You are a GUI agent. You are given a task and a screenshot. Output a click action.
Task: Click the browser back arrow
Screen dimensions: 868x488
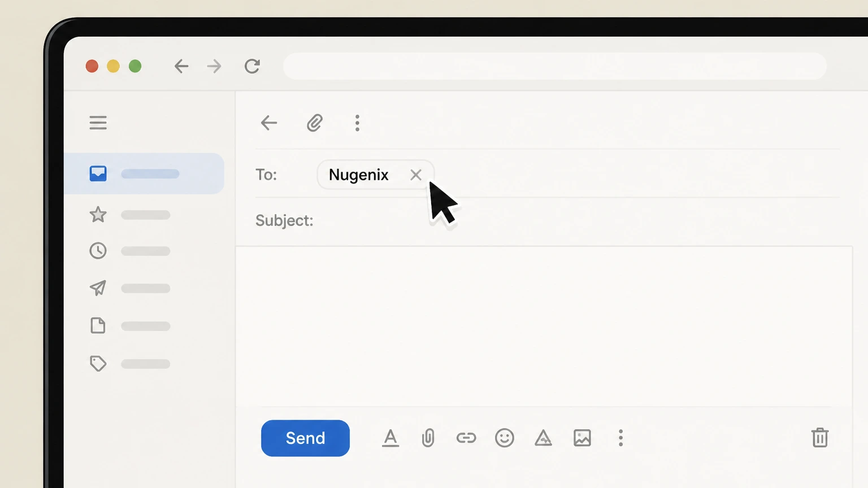click(x=181, y=66)
